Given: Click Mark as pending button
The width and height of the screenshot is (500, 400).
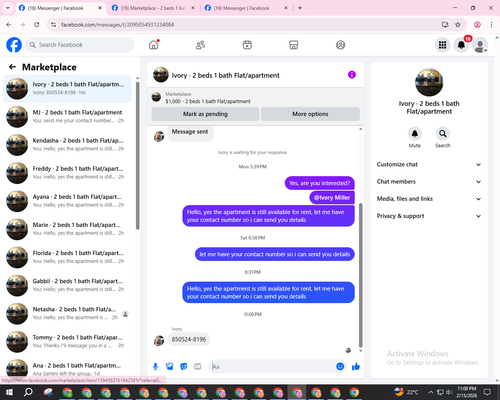Looking at the screenshot, I should click(205, 114).
